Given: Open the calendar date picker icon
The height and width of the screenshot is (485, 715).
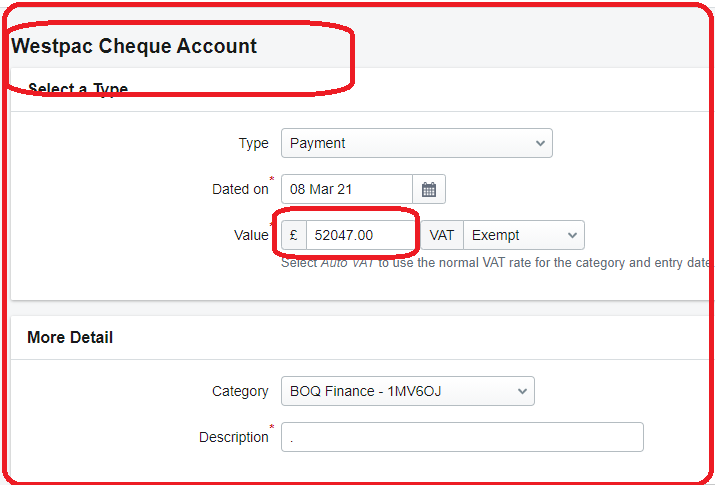Looking at the screenshot, I should click(x=429, y=189).
